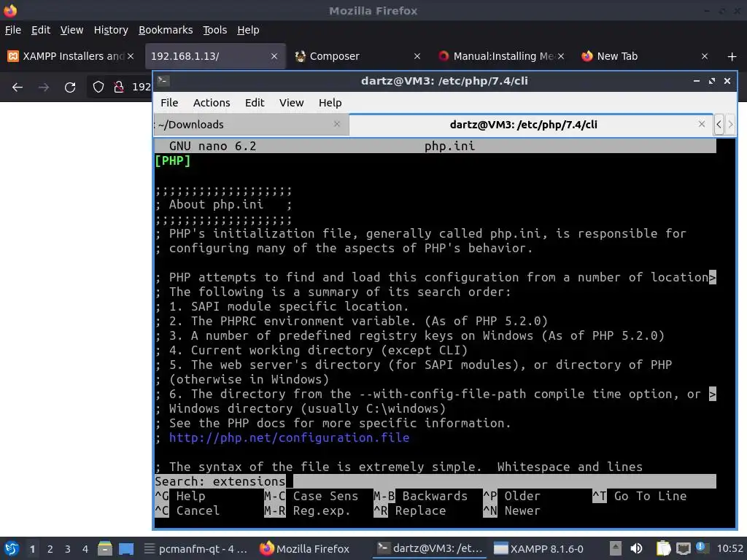Close the /etc/php/7.4/cli terminal tab

(701, 124)
